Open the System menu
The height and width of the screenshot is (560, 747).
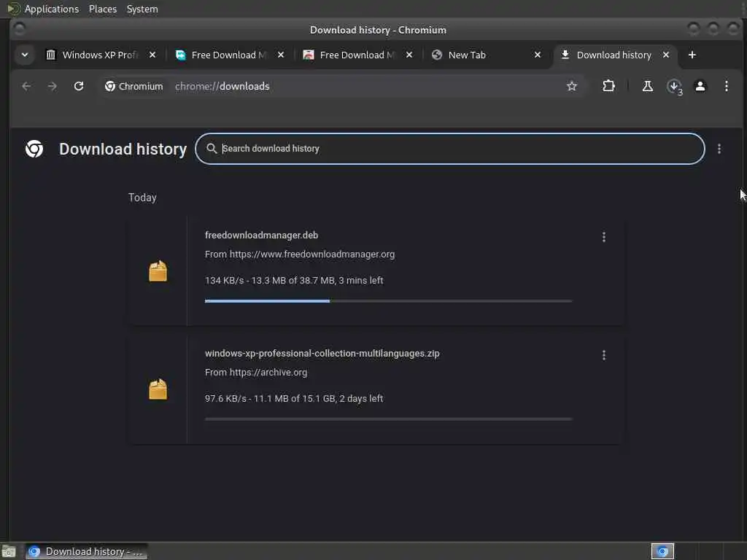point(142,9)
